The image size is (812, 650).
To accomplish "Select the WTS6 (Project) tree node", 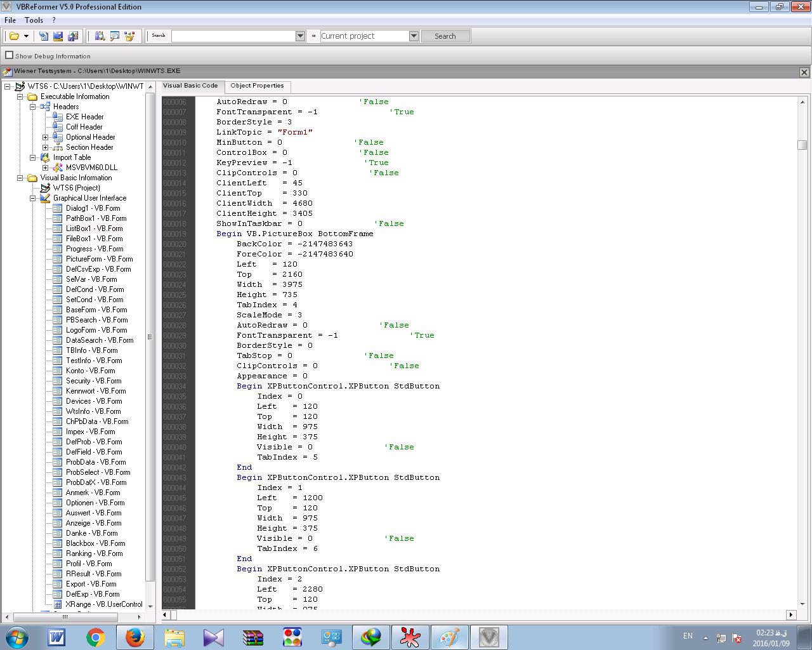I will 76,188.
